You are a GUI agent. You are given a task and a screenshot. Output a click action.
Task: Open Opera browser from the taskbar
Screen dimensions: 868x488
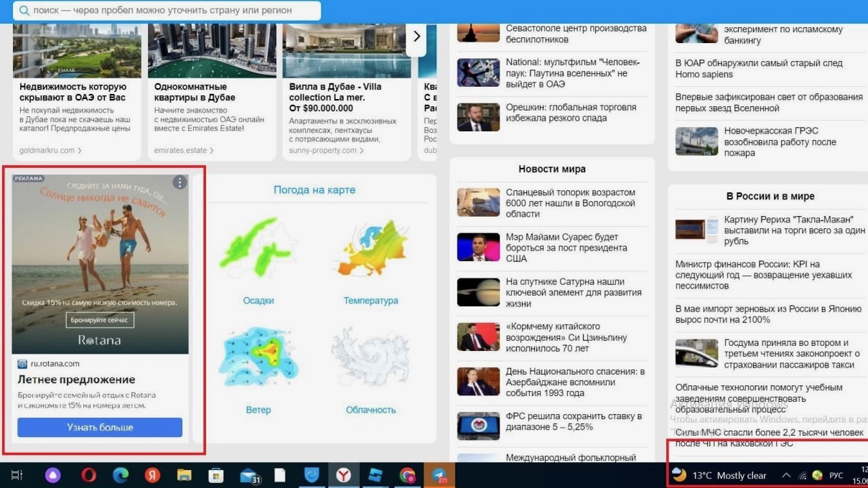click(88, 475)
